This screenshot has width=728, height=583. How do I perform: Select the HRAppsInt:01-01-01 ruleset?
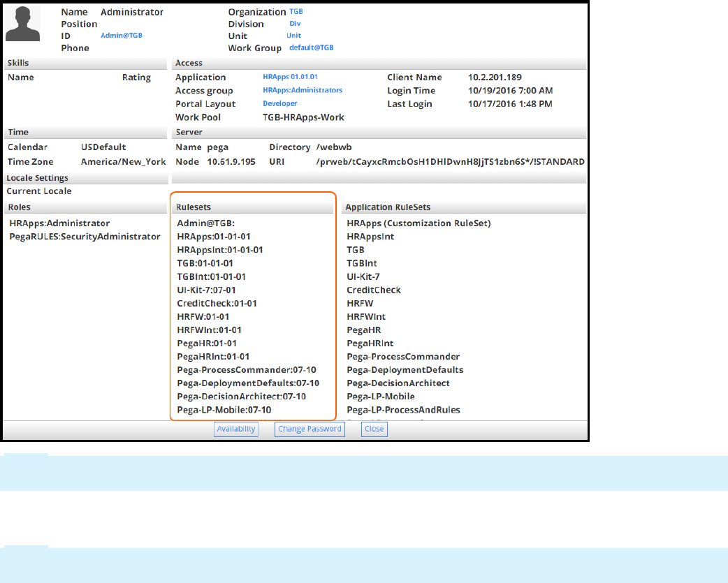(x=220, y=250)
